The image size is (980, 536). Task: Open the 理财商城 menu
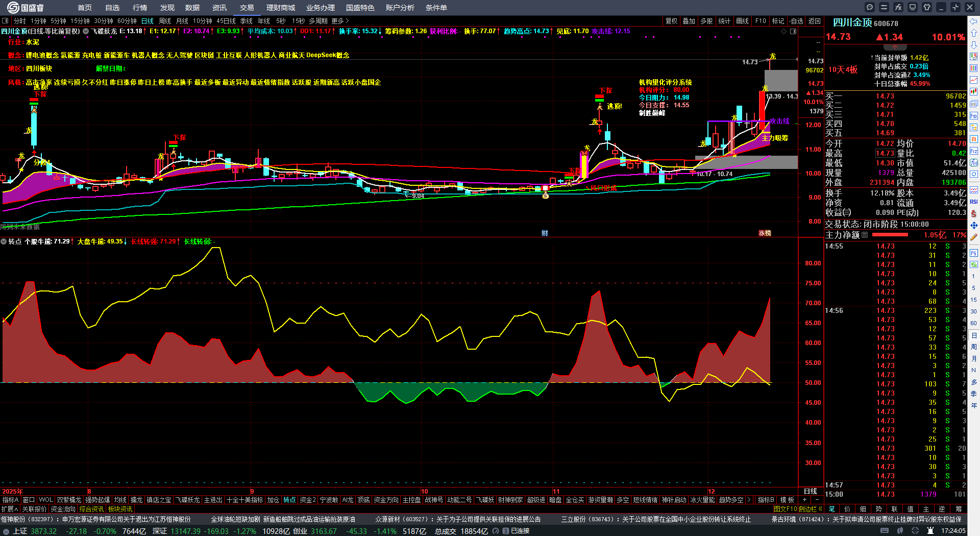tap(281, 8)
